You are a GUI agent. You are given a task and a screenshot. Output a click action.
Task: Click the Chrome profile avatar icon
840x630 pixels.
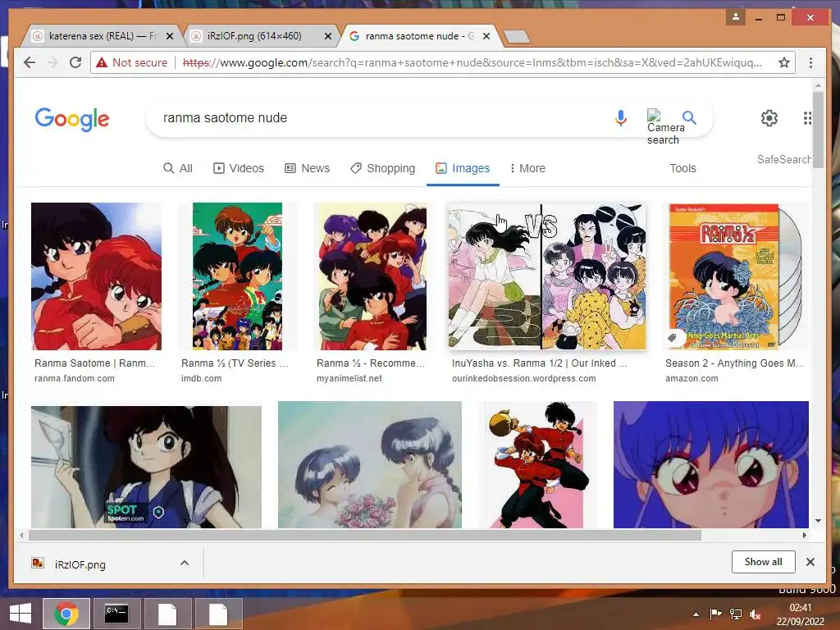[736, 16]
